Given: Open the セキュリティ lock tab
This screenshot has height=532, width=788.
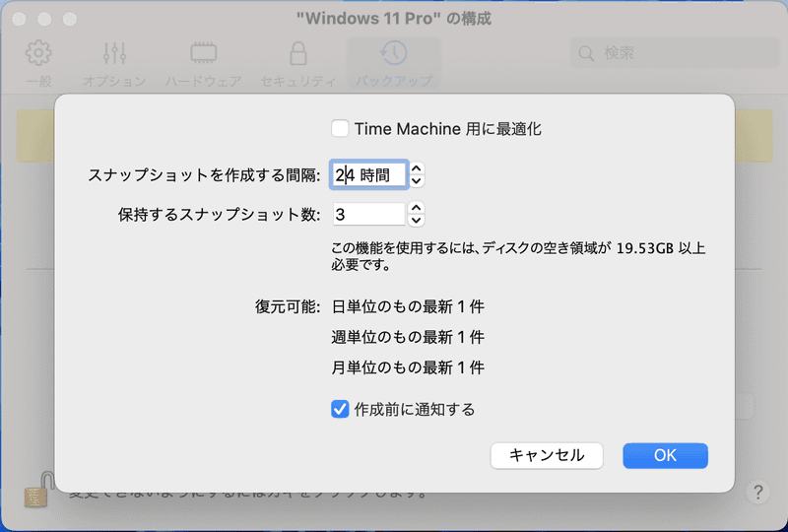Looking at the screenshot, I should point(298,64).
